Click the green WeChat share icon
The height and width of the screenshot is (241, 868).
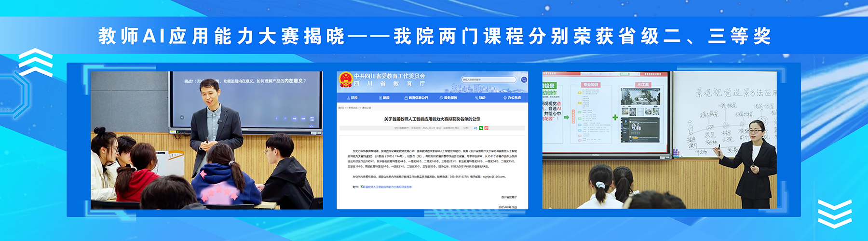click(x=481, y=128)
